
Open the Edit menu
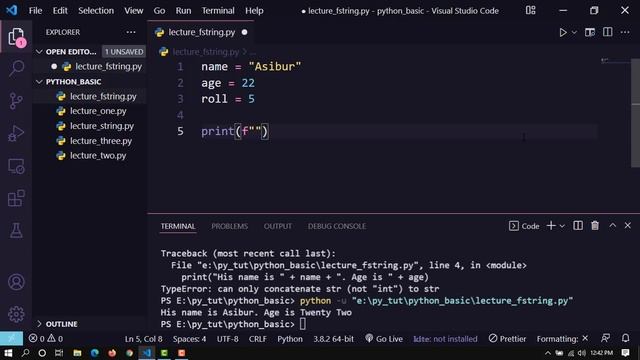pos(60,11)
